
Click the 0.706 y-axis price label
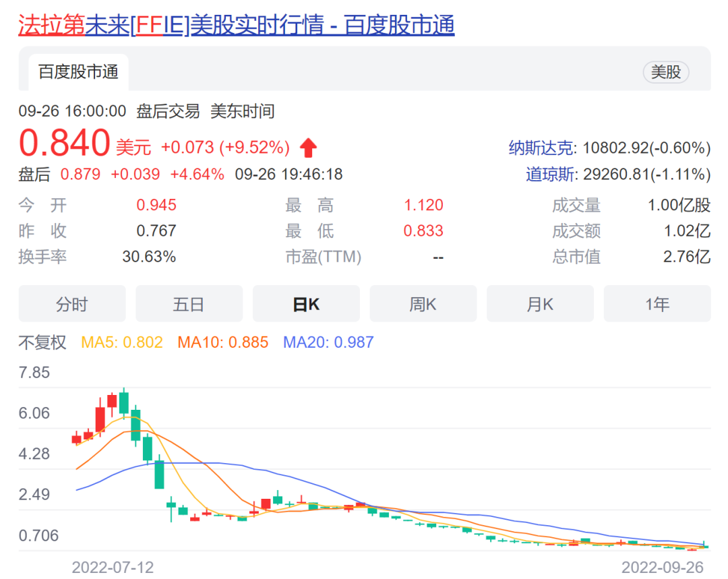pyautogui.click(x=38, y=535)
